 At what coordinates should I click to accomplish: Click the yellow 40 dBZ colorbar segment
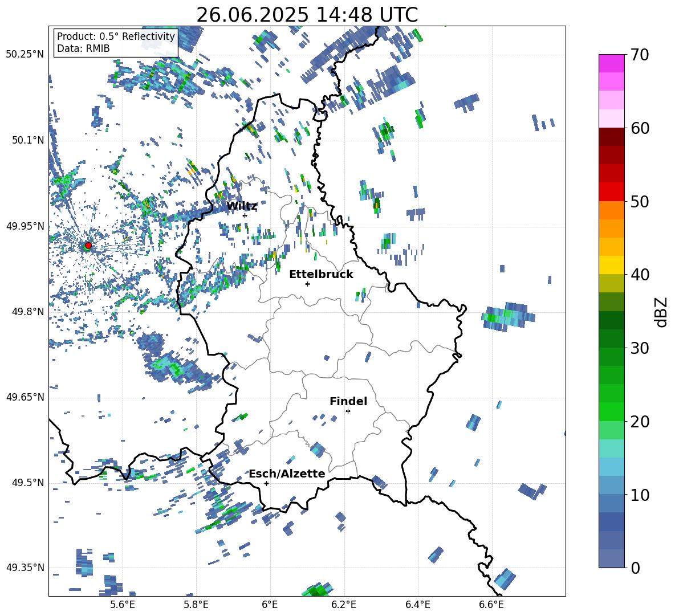(x=611, y=265)
